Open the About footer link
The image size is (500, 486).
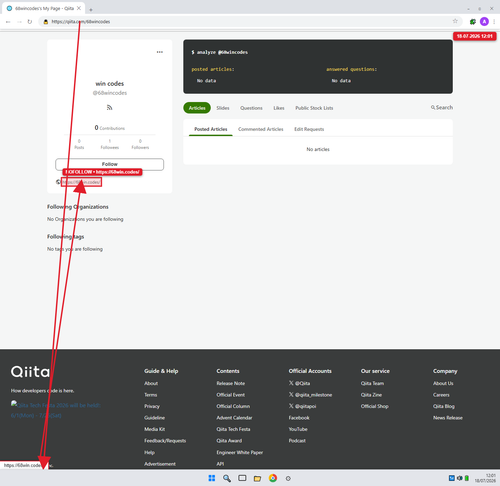coord(151,383)
